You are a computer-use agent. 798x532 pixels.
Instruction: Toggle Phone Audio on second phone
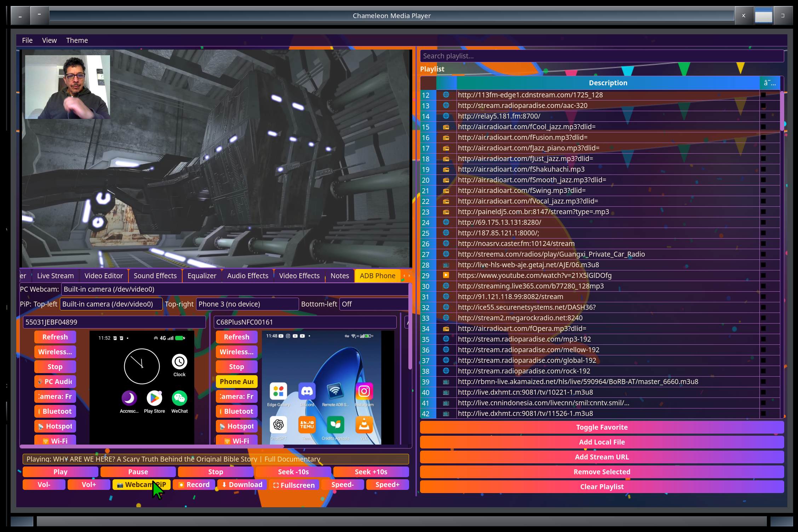(237, 382)
